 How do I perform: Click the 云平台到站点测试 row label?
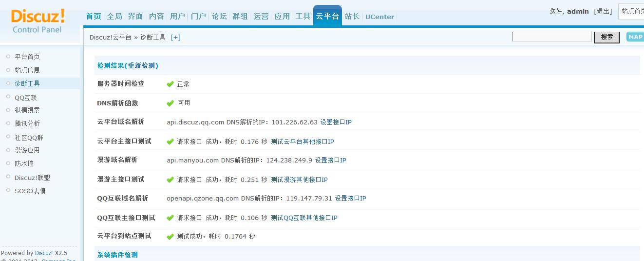(x=124, y=236)
